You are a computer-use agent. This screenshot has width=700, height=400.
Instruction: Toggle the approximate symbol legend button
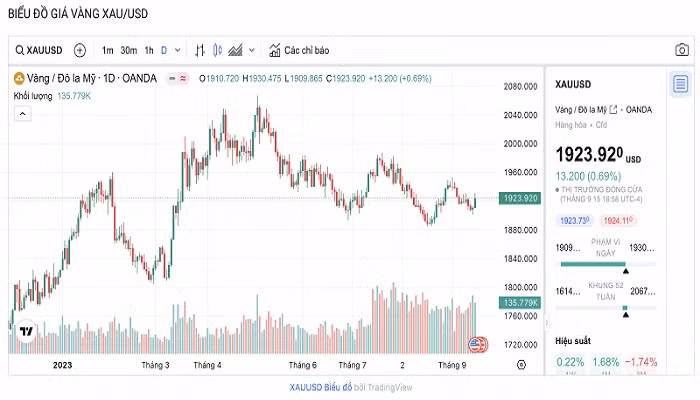click(x=186, y=78)
